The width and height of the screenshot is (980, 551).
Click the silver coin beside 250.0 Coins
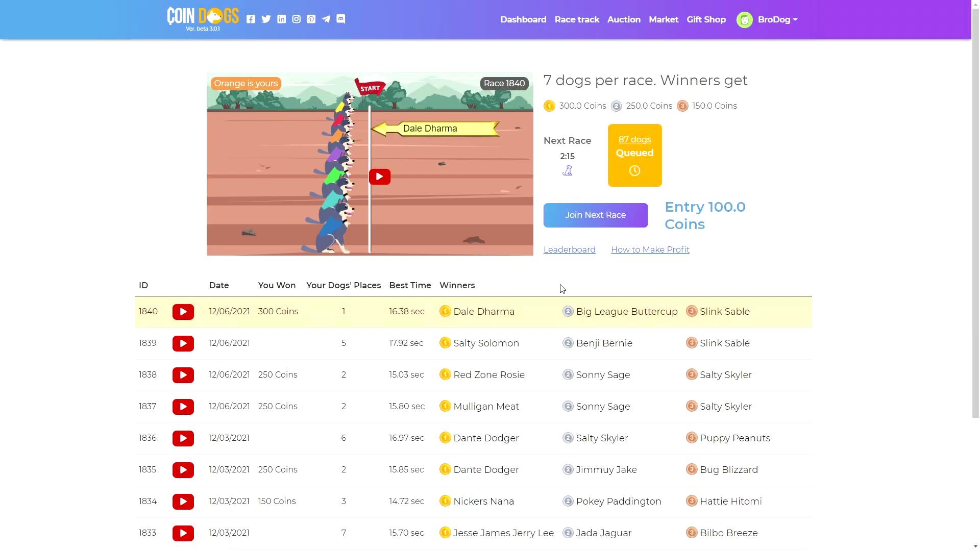point(616,106)
